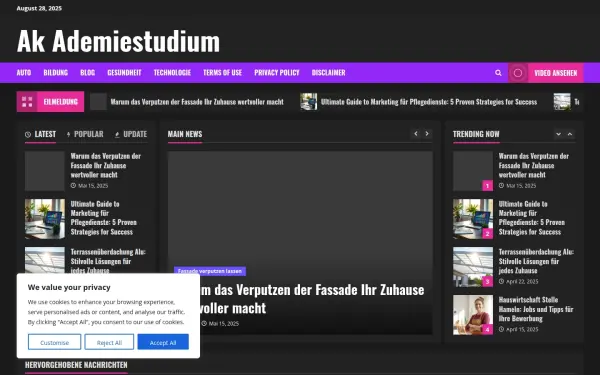Switch to the Popular tab

85,134
